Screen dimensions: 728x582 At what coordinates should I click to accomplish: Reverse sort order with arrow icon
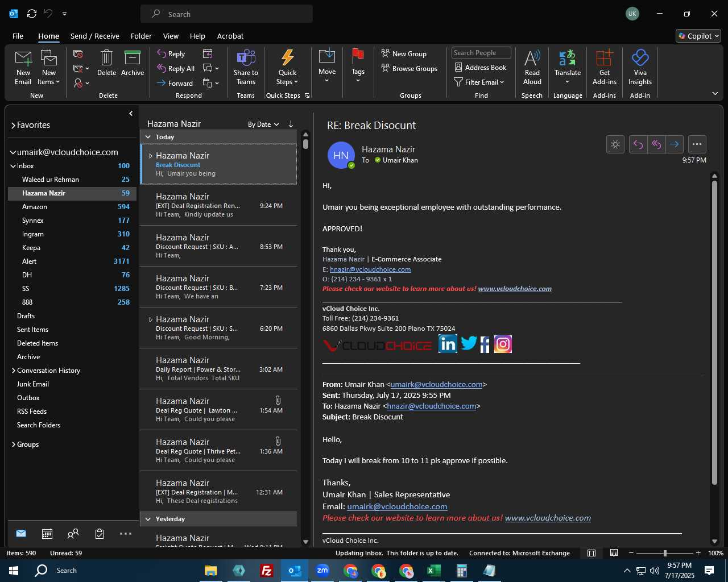click(291, 124)
